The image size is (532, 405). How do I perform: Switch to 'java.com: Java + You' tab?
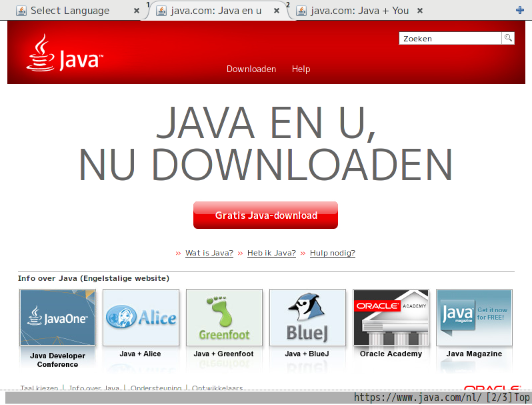pos(359,11)
